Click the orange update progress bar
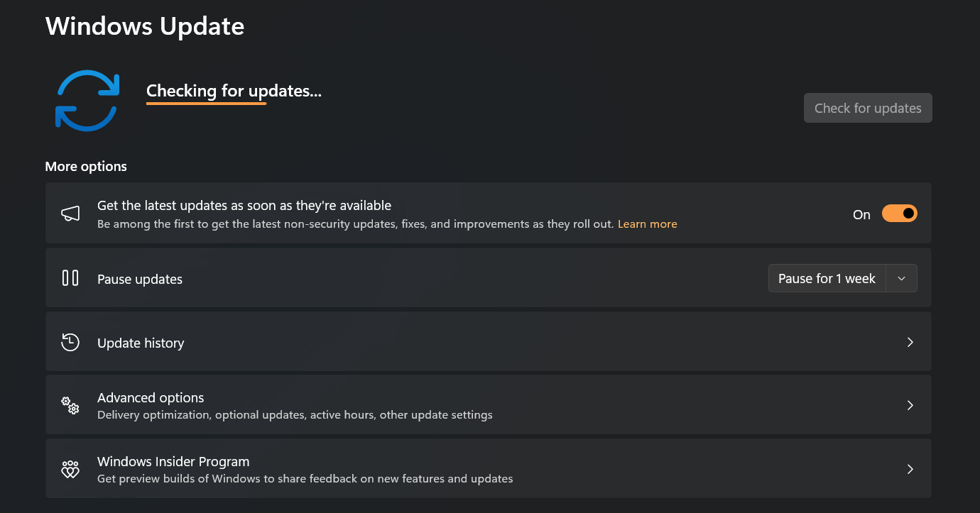The image size is (980, 513). click(206, 104)
